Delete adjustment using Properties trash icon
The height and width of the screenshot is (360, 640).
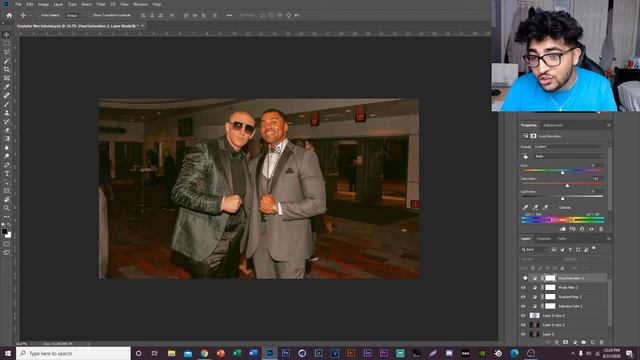[x=601, y=229]
